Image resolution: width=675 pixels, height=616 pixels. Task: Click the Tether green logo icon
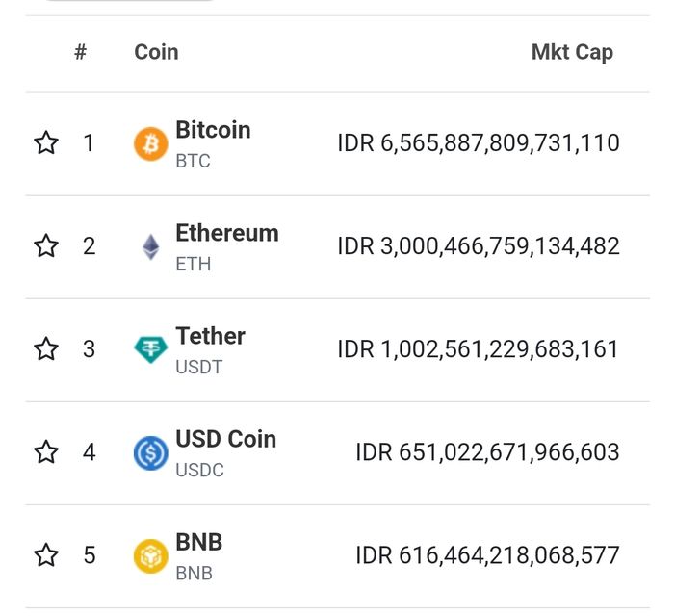[150, 349]
